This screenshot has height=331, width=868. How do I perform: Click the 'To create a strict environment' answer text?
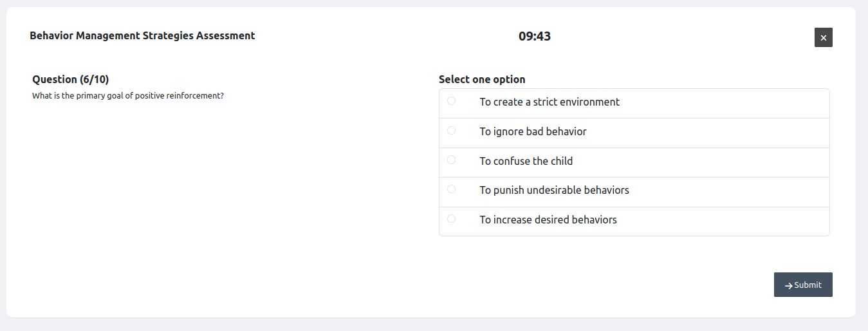tap(549, 102)
